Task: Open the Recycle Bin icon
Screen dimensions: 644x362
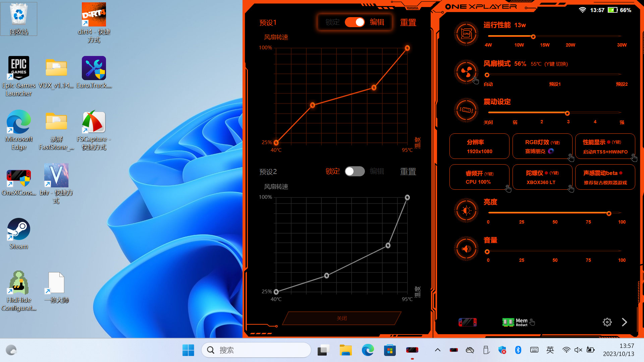Action: pyautogui.click(x=19, y=19)
